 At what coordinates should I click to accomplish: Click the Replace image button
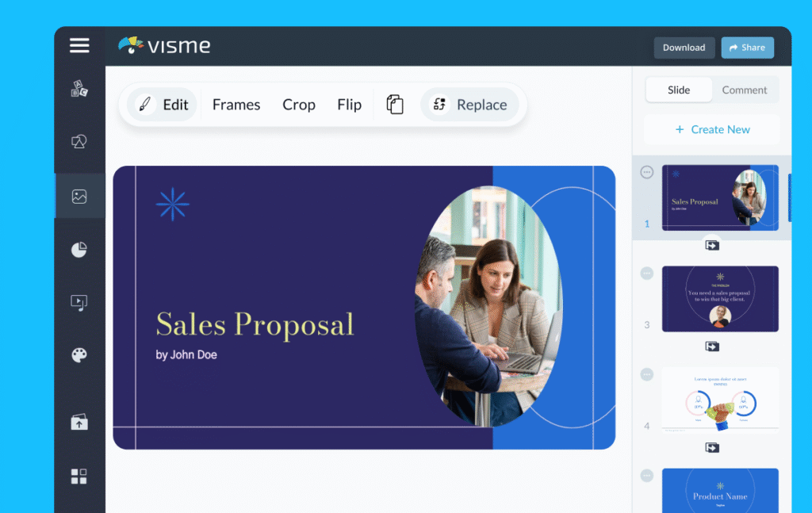pyautogui.click(x=469, y=105)
